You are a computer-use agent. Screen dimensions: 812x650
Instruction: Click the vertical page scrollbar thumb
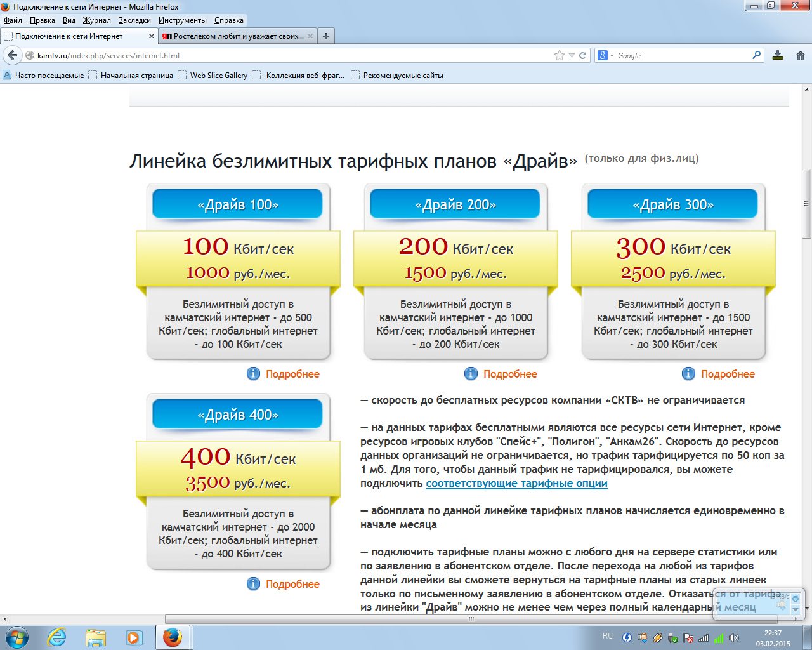coord(806,203)
